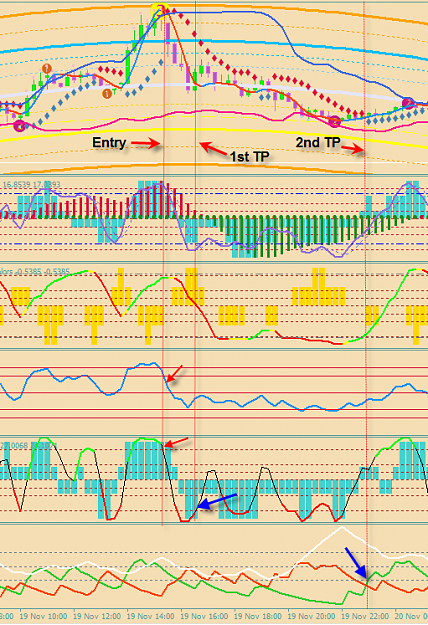Click the '19 Nov 16:00' time axis label
This screenshot has height=625, width=428.
coord(204,616)
